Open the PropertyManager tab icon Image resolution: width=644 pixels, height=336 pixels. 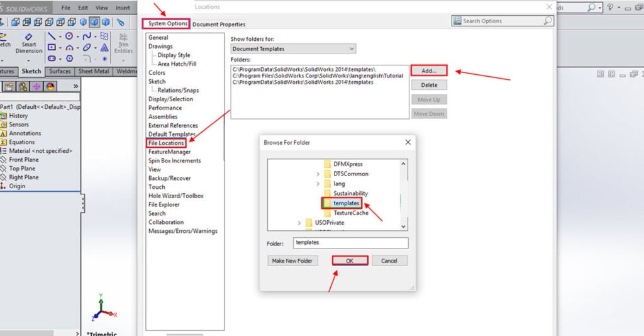tap(9, 86)
